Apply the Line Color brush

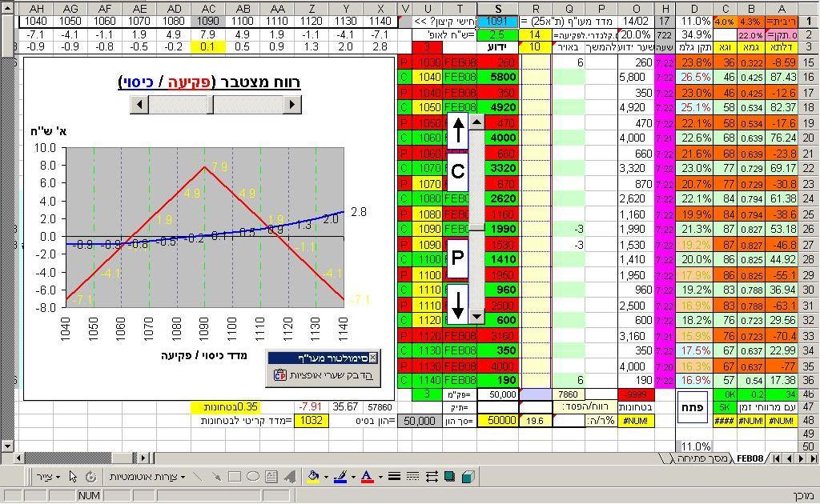point(340,476)
